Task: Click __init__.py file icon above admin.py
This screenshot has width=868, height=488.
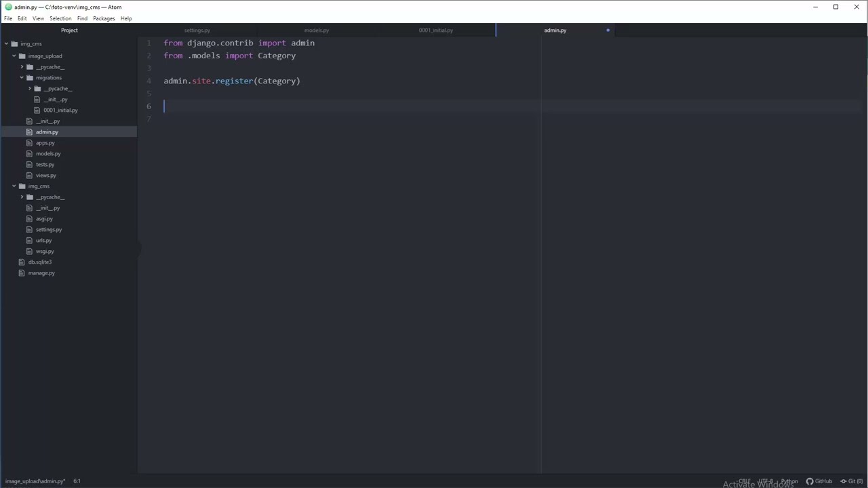Action: 29,121
